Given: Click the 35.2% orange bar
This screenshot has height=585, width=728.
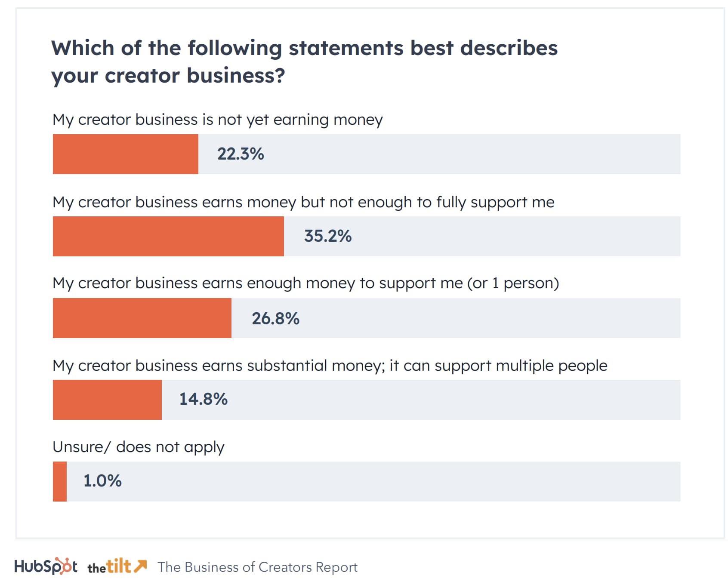Looking at the screenshot, I should click(168, 236).
